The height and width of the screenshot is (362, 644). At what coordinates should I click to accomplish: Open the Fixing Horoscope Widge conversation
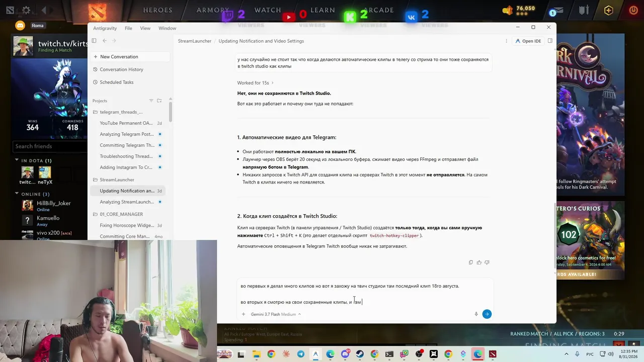(128, 225)
